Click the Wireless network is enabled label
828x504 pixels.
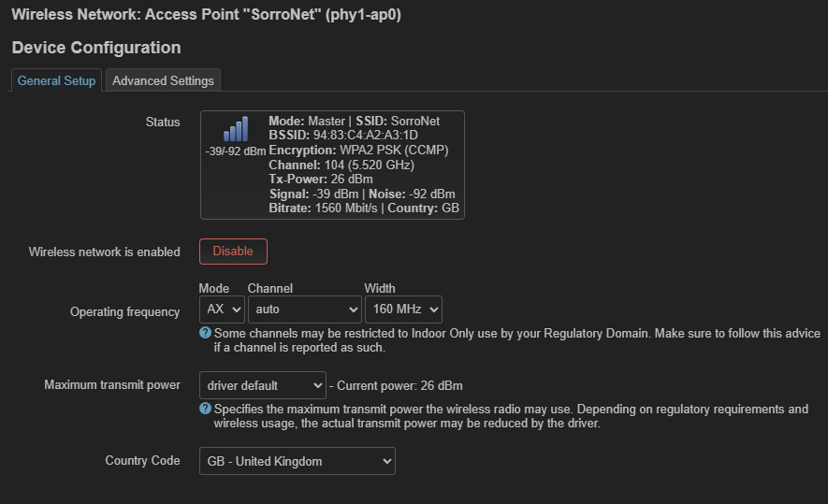[x=104, y=252]
